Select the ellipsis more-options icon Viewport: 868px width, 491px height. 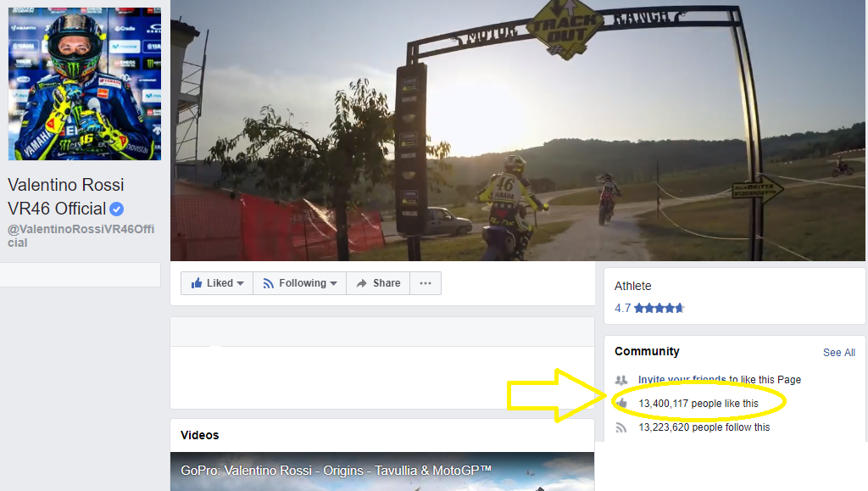click(425, 282)
